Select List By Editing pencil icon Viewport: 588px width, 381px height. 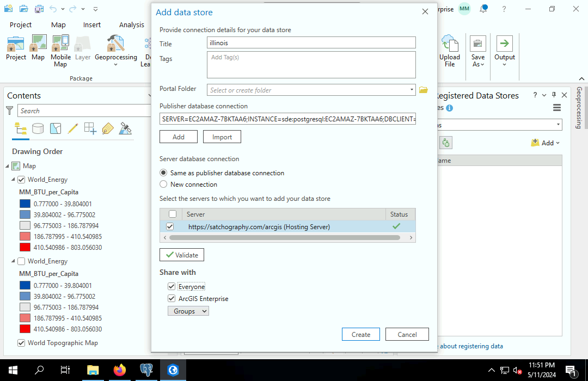point(72,128)
